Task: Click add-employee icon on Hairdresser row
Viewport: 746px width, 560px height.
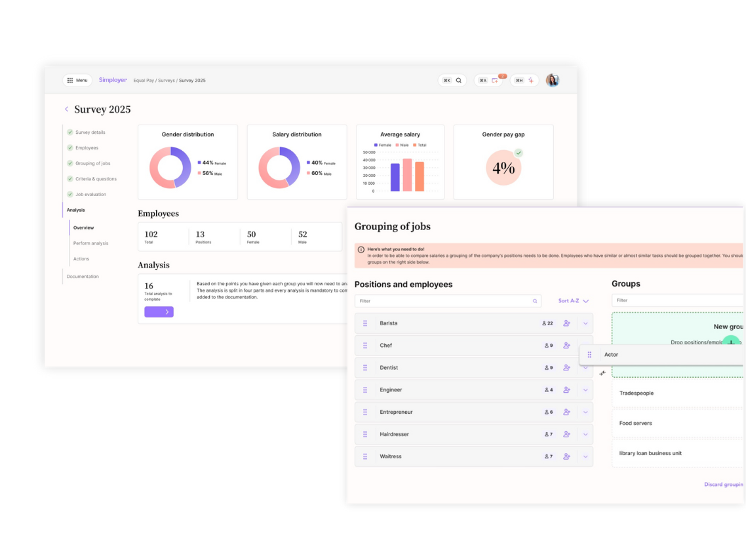Action: tap(566, 434)
